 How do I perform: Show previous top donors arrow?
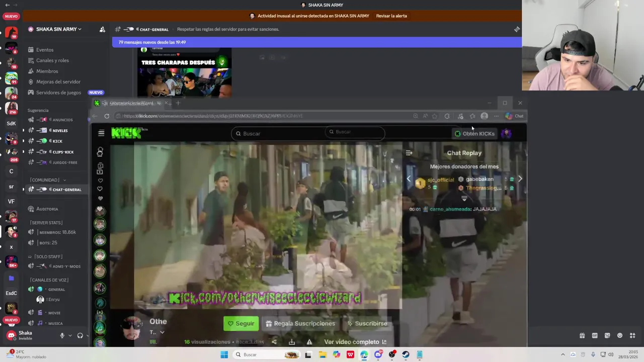coord(409,179)
